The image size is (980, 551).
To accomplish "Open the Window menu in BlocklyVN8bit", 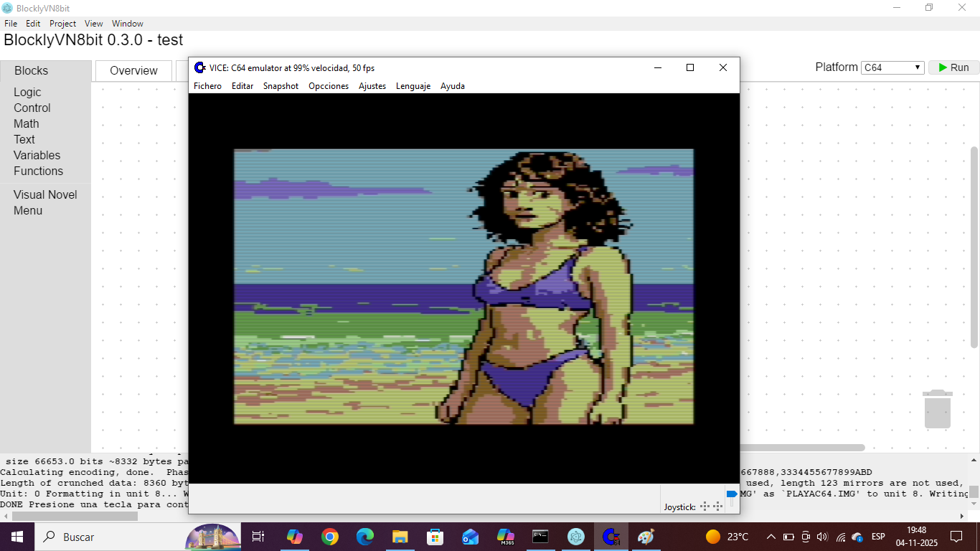I will (128, 24).
